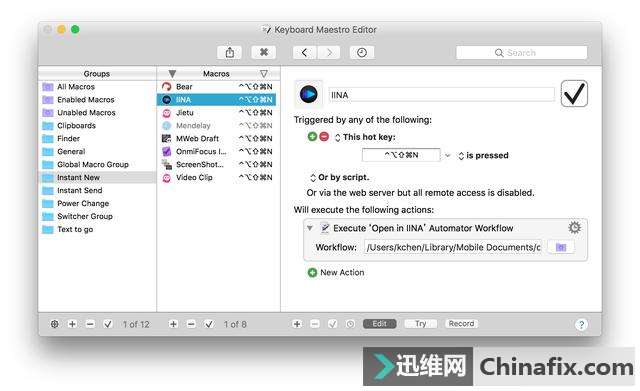
Task: Select the Finder group
Action: (97, 139)
